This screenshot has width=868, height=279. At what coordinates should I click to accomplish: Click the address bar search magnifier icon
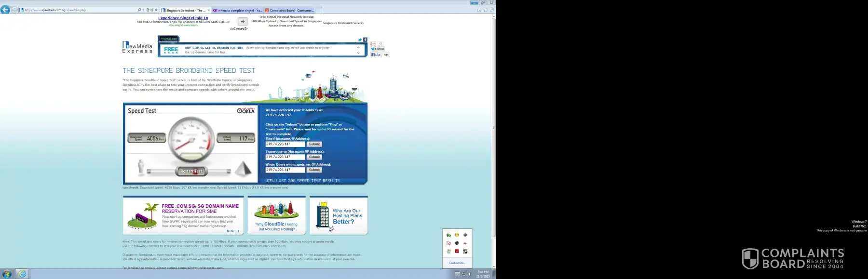pyautogui.click(x=139, y=10)
